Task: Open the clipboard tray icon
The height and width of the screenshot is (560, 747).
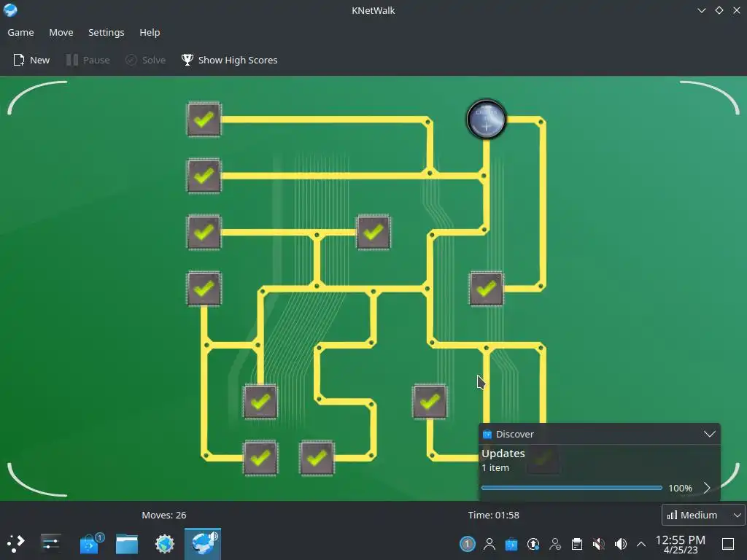Action: [577, 544]
